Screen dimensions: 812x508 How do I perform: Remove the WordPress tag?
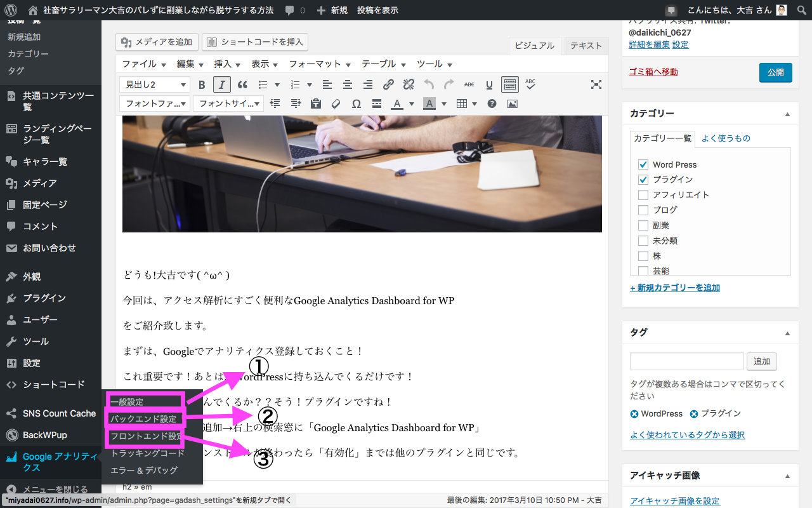634,414
